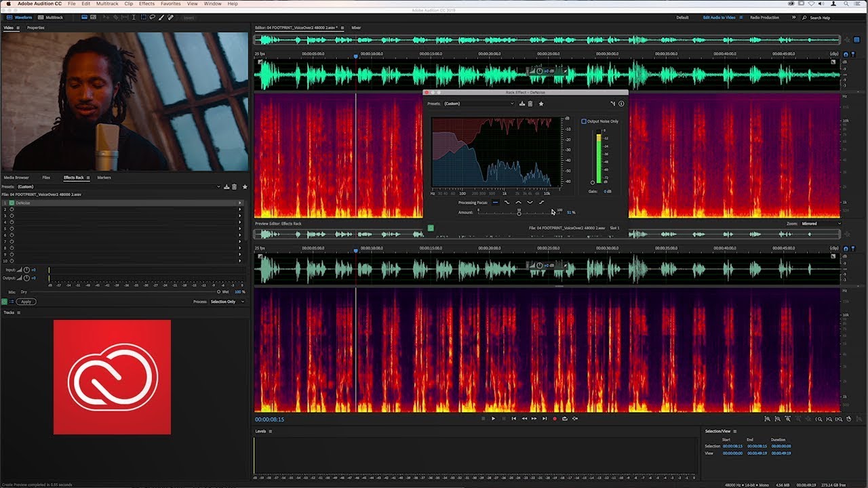Select higher frequencies processing focus
This screenshot has width=868, height=488.
point(541,203)
